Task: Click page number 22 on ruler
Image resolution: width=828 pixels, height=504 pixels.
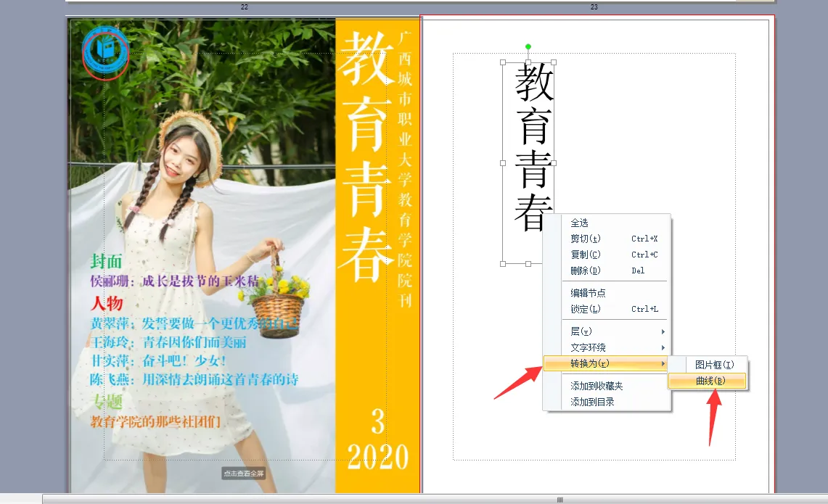Action: pos(244,7)
